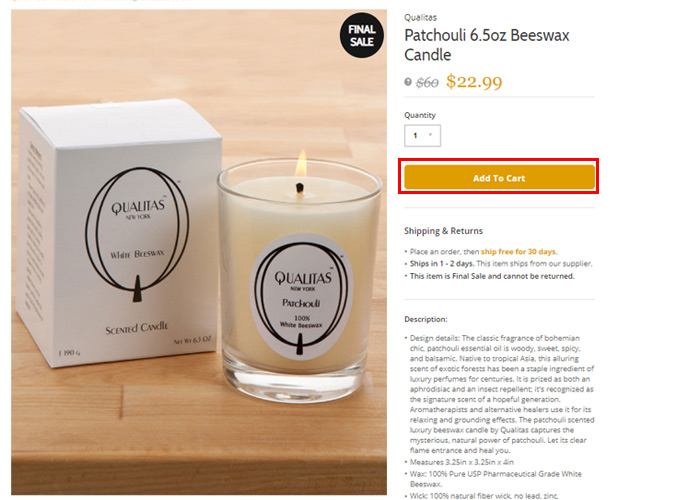Click the info icon beside $60
This screenshot has width=700, height=500.
(408, 82)
